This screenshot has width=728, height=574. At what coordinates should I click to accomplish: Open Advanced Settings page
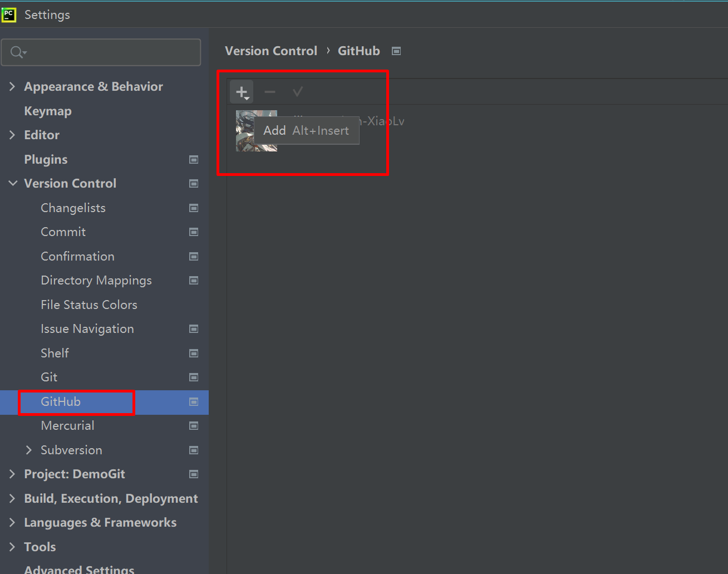tap(79, 569)
